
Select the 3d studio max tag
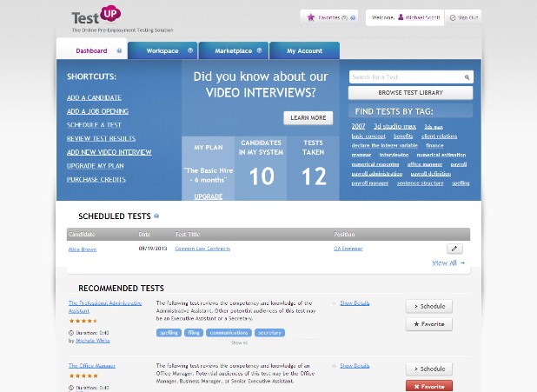[x=394, y=126]
